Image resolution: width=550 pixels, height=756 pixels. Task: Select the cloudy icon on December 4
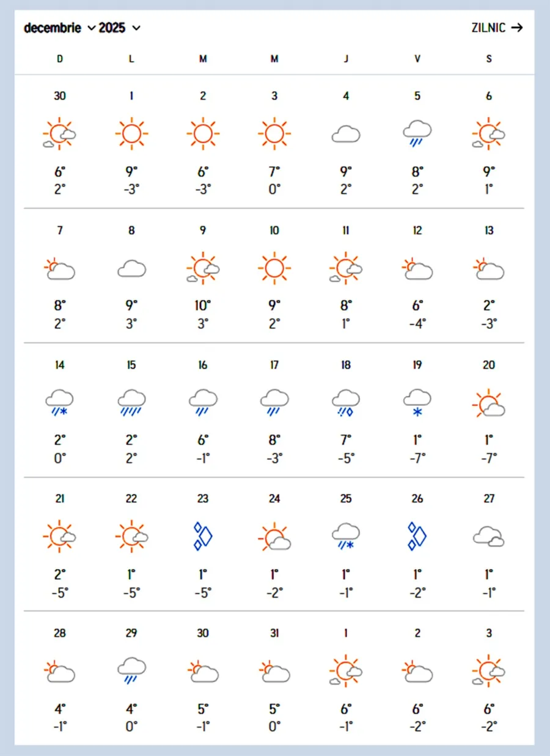(x=346, y=134)
